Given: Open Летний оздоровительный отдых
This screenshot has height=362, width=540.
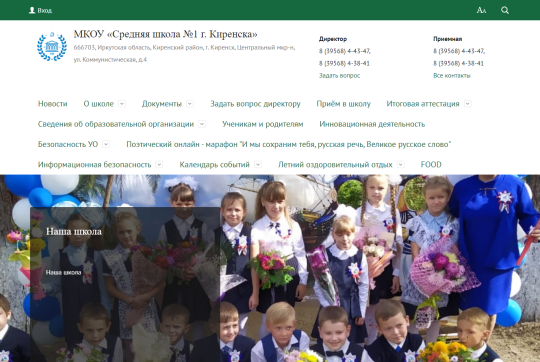Looking at the screenshot, I should (335, 165).
